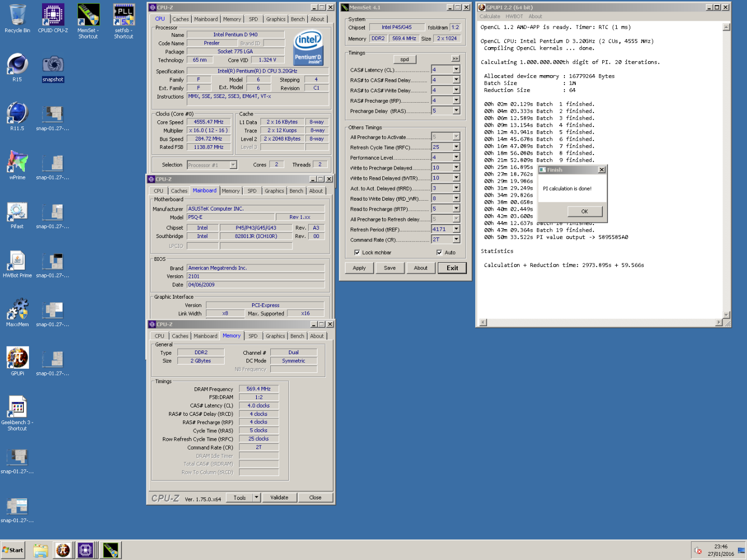Open the Recycle Bin desktop icon
Viewport: 747px width, 560px height.
[x=17, y=19]
